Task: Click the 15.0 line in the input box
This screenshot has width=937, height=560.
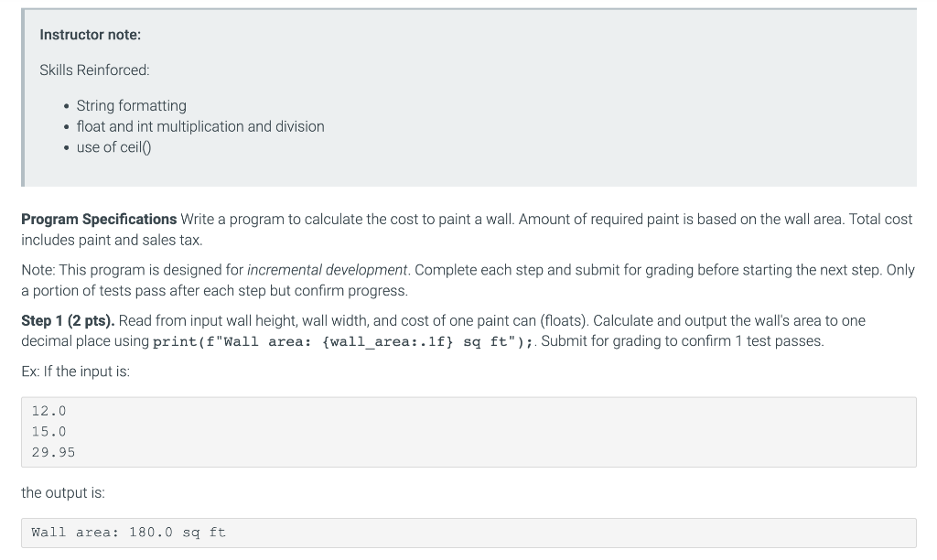Action: tap(48, 432)
